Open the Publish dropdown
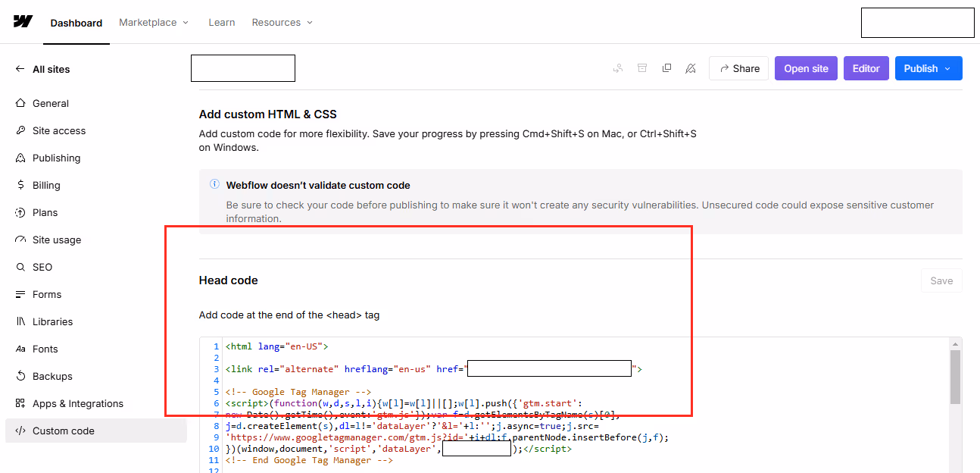The image size is (980, 473). coord(929,68)
